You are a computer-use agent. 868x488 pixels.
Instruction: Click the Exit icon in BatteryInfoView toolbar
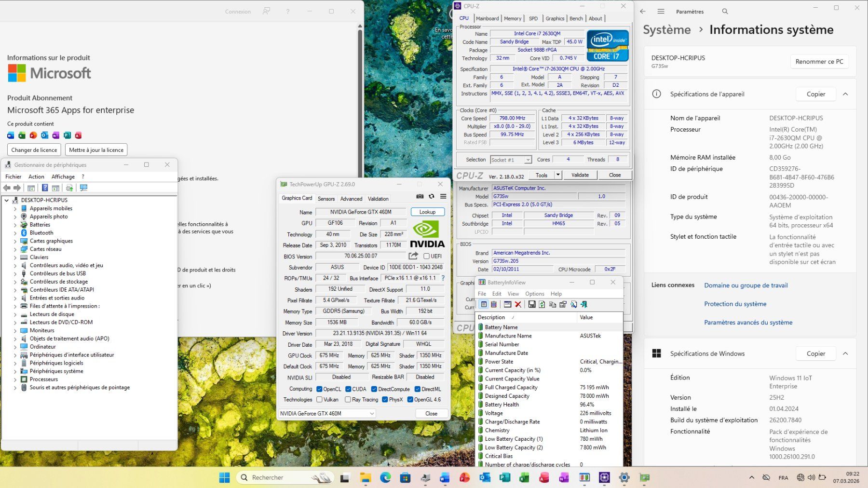[584, 304]
